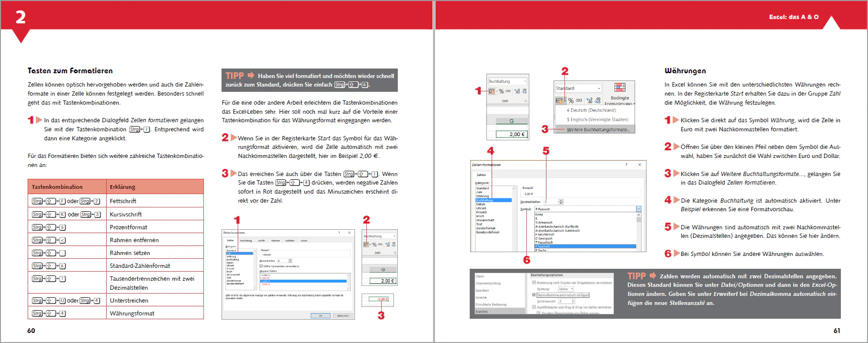This screenshot has width=868, height=343.
Task: Click Dezimalstellen spinner in page 60 dialog
Action: point(290,261)
